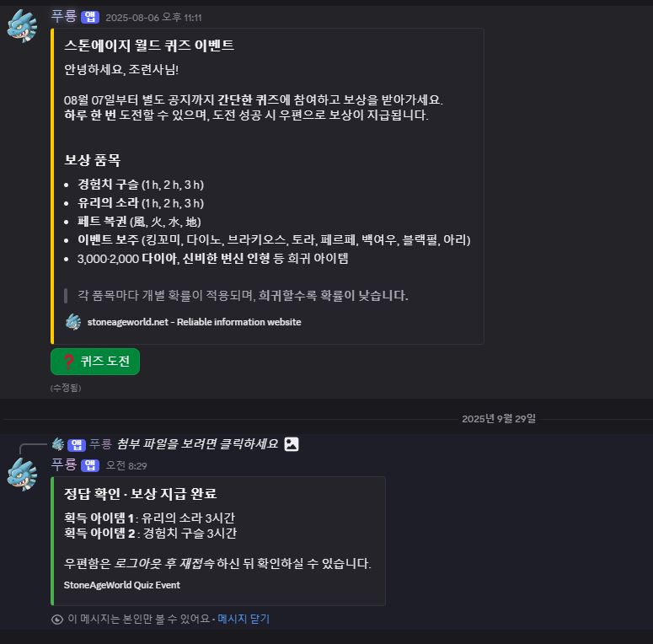Viewport: 653px width, 644px height.
Task: Click username 푸룽 beside the 오전 8:29 timestamp
Action: (64, 465)
